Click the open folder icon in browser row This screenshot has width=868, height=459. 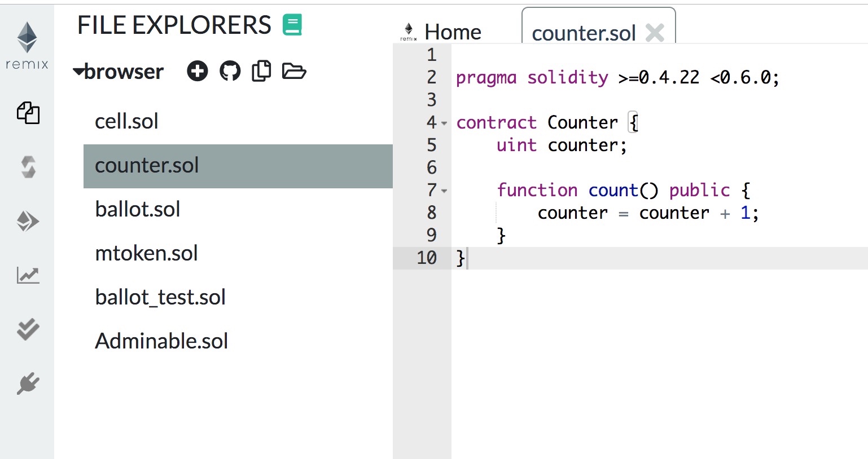click(x=293, y=72)
